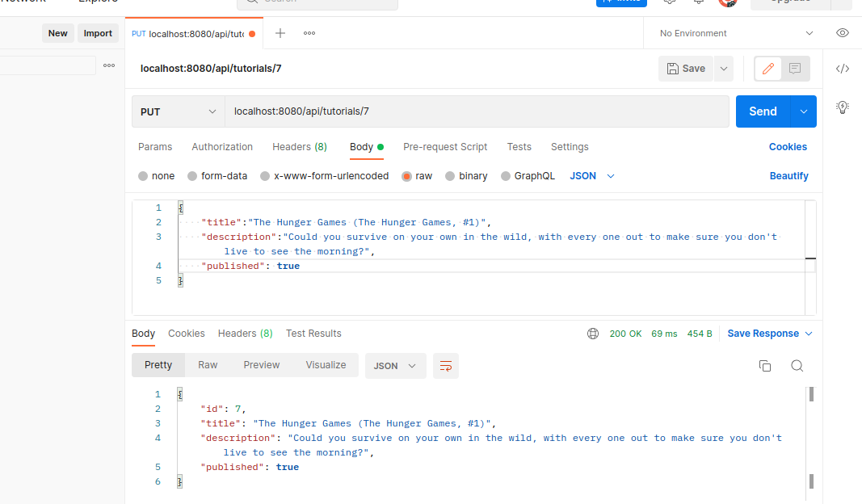Open the Save options dropdown arrow
The image size is (862, 504).
(x=724, y=69)
